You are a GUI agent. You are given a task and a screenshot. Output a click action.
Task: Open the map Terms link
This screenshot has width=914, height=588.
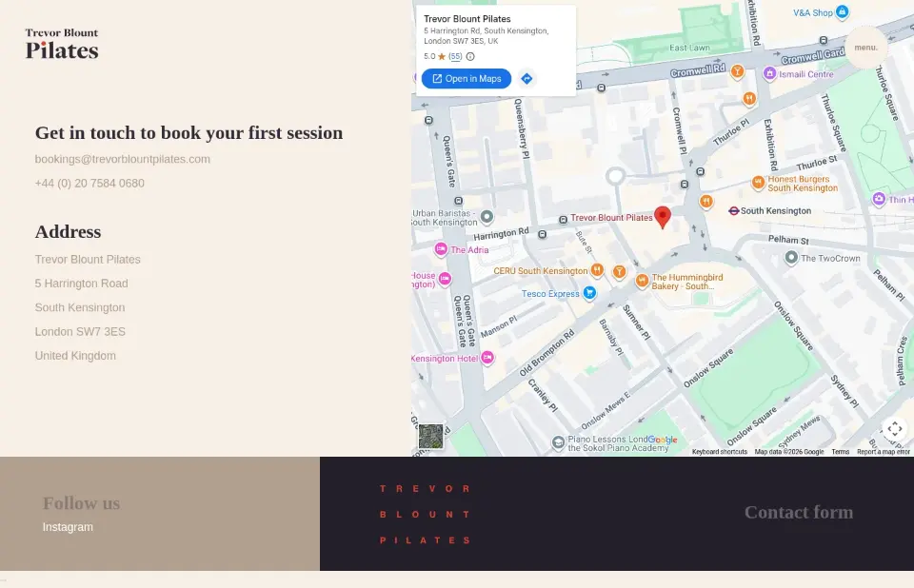click(840, 452)
